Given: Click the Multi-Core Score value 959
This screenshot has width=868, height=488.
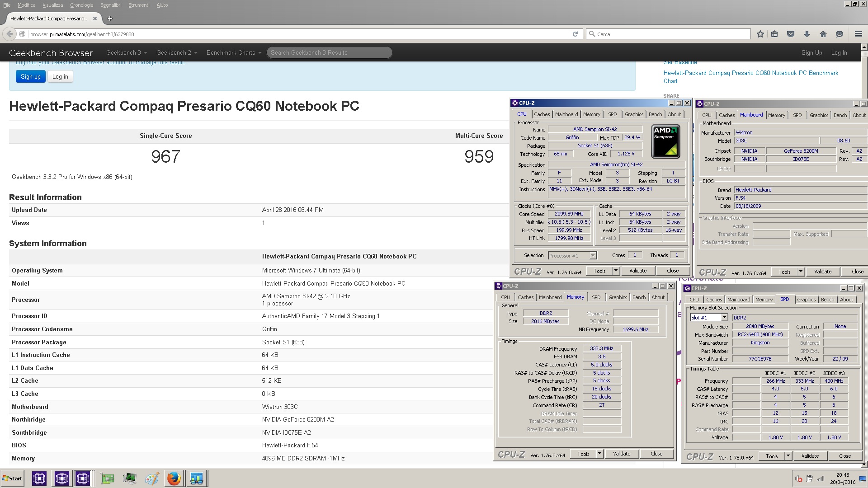Looking at the screenshot, I should pyautogui.click(x=479, y=156).
